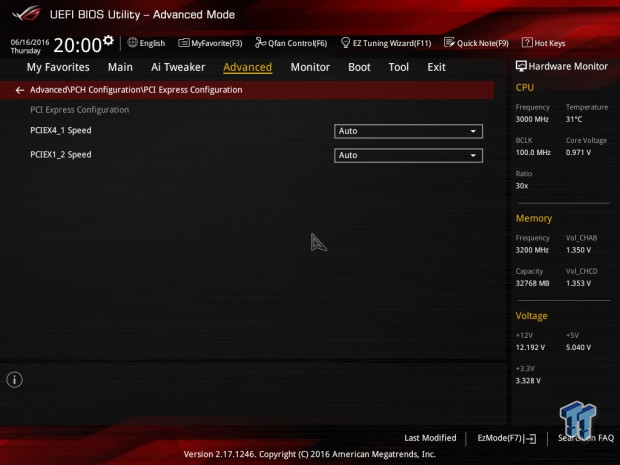Click Last Modified
The image size is (620, 465).
click(x=430, y=438)
